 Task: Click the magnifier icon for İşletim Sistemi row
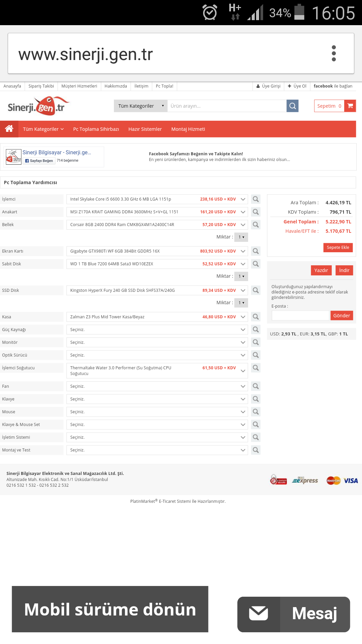(x=256, y=437)
